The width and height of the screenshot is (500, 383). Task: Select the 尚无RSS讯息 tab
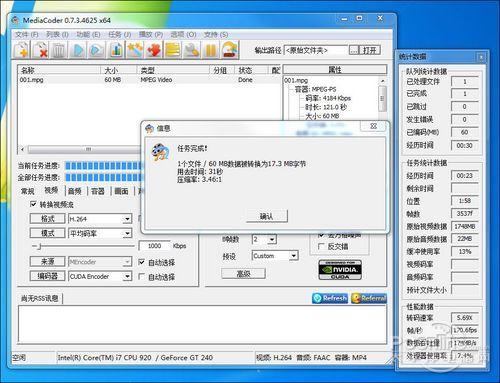[40, 298]
